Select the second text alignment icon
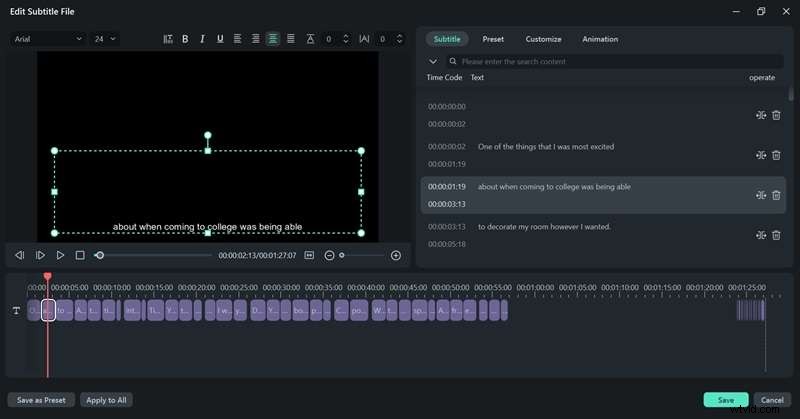 255,39
